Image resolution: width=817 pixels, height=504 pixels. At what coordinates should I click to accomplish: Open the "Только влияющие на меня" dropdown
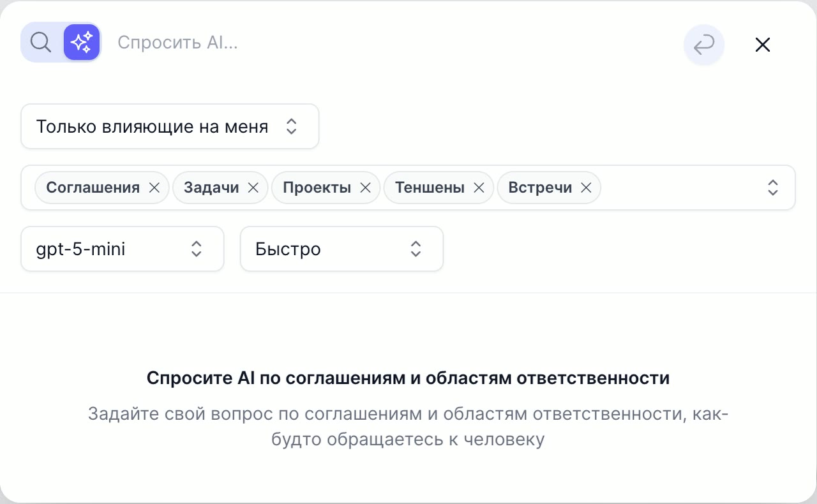click(169, 126)
